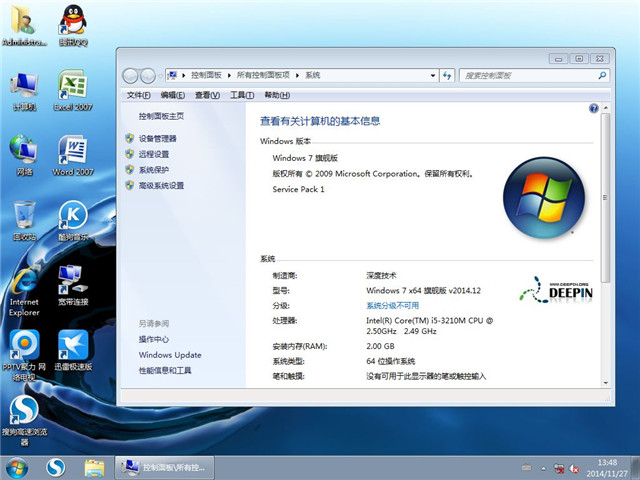Open Sogou browser desktop shortcut
Screen dimensions: 640x480
click(x=24, y=421)
